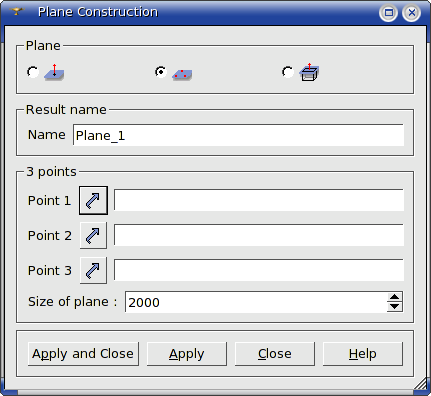Focus the Size of plane field
Screen dimensions: 431x396
pos(256,302)
